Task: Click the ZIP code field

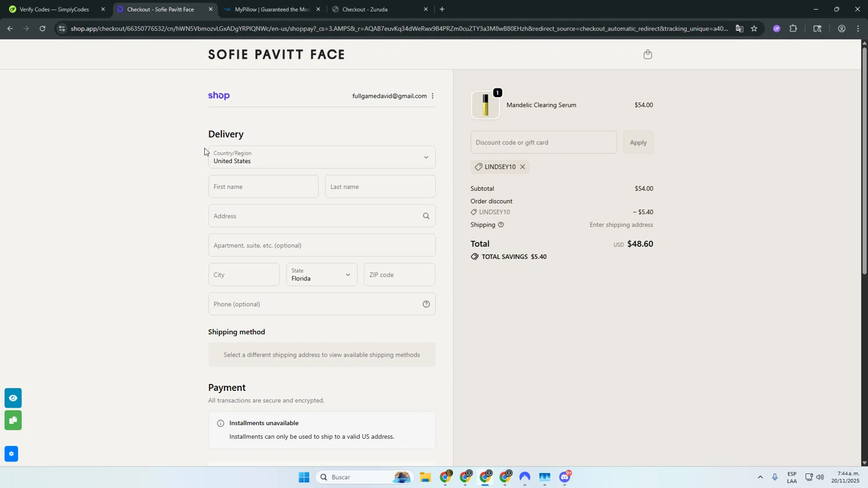Action: [x=400, y=275]
